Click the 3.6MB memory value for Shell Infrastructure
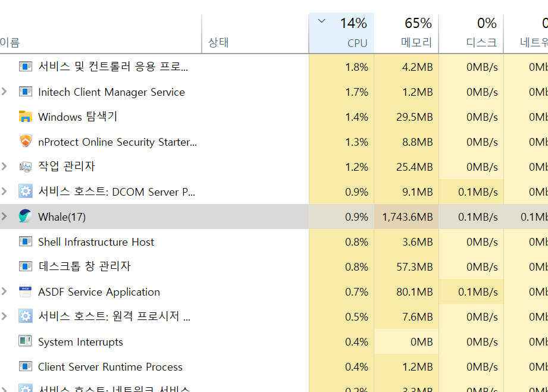The height and width of the screenshot is (392, 548). click(x=417, y=242)
